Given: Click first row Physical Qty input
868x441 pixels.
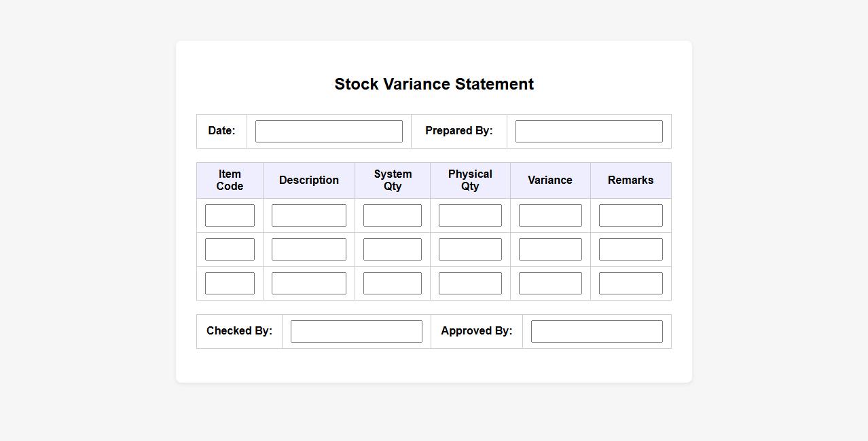Looking at the screenshot, I should (x=470, y=215).
